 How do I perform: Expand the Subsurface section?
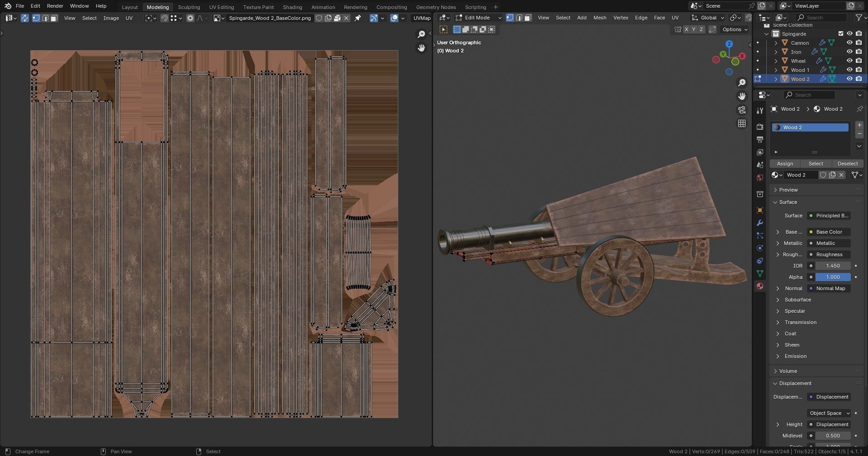coord(797,300)
